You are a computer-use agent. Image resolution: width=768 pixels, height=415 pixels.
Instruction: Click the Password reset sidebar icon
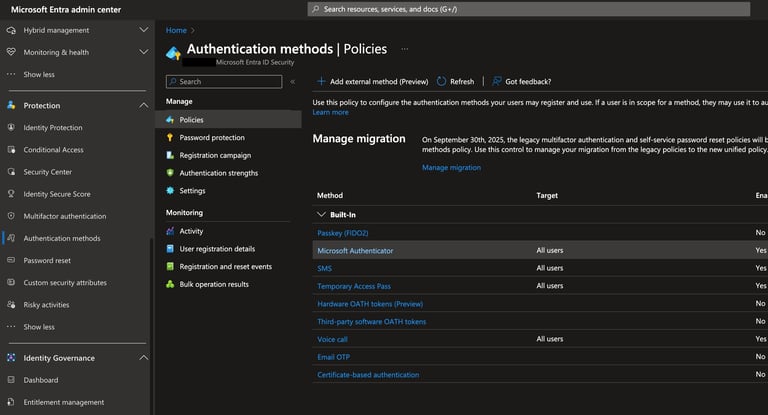[x=11, y=260]
